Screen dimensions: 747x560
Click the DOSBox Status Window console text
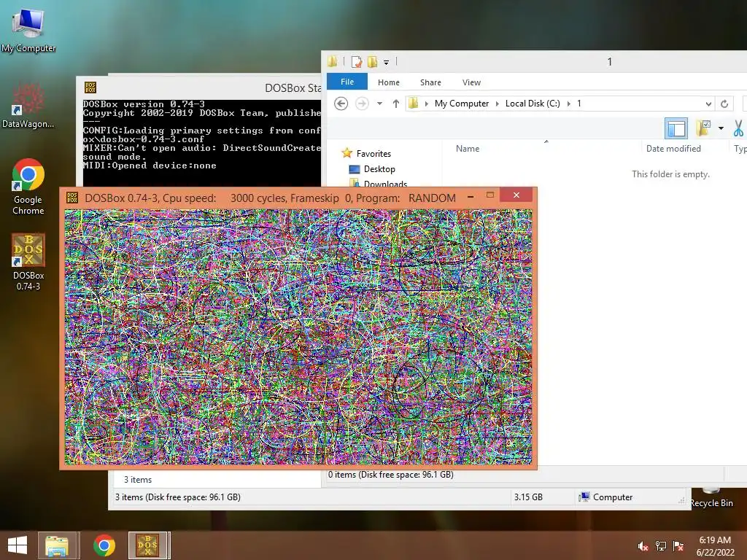pyautogui.click(x=202, y=135)
